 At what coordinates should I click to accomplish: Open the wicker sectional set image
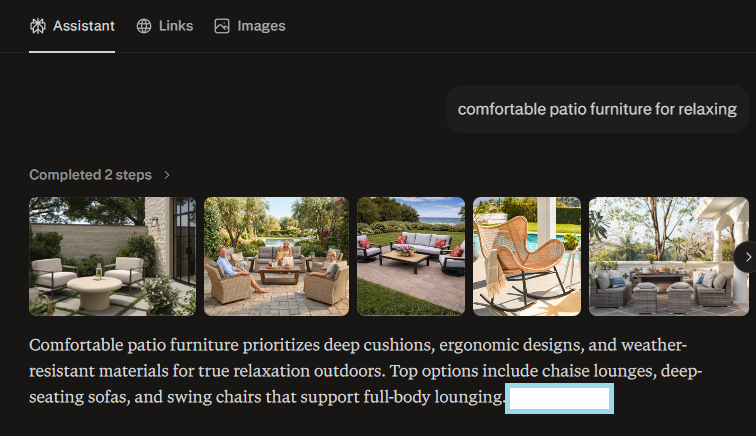(669, 257)
